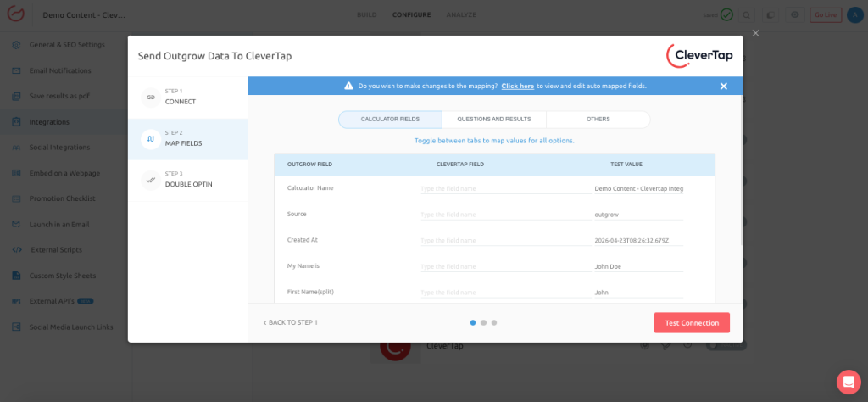Select the third pagination dot
Screen dimensions: 868x402
pyautogui.click(x=494, y=322)
